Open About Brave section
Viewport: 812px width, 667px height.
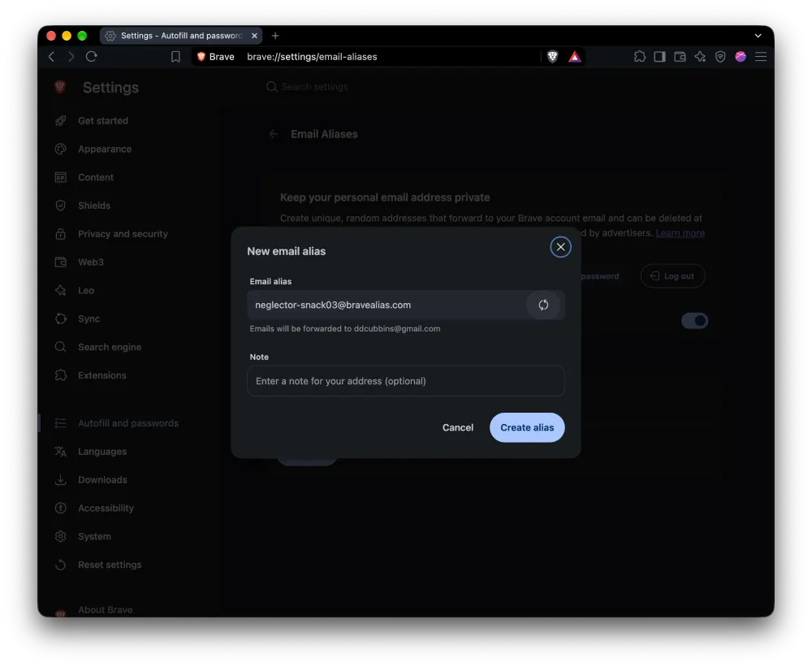[x=105, y=609]
